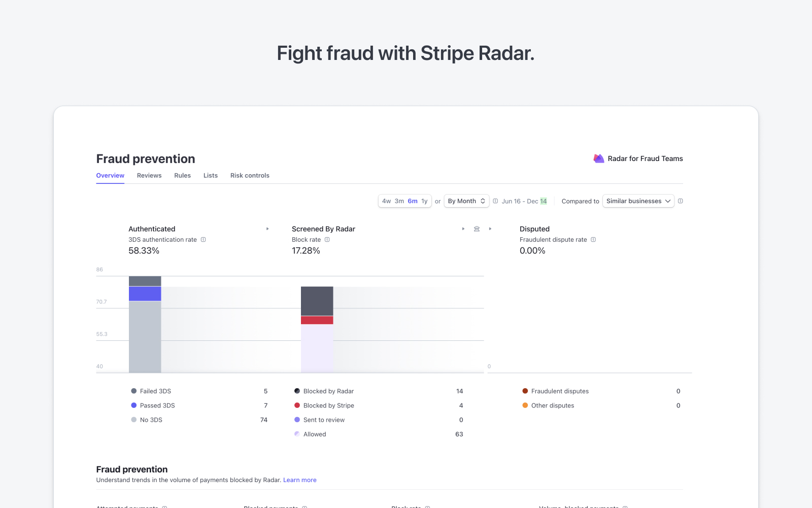Open the By Month dropdown
The image size is (812, 508).
(465, 201)
